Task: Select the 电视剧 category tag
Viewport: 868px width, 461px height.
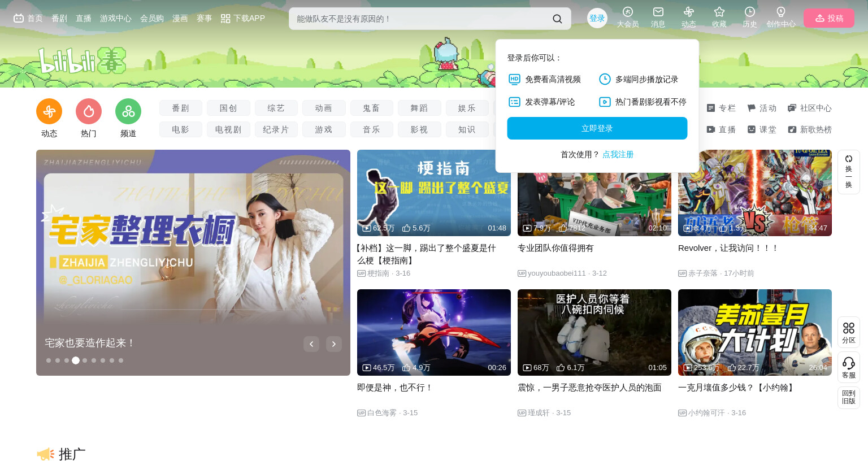Action: [228, 129]
